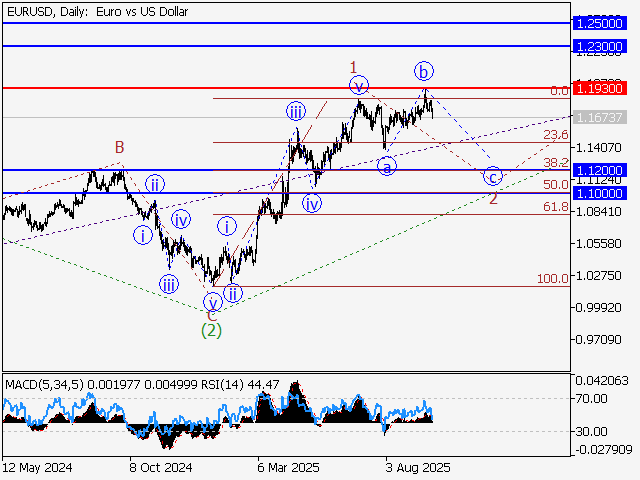The width and height of the screenshot is (640, 480).
Task: Click the circled wave a marker
Action: point(386,166)
